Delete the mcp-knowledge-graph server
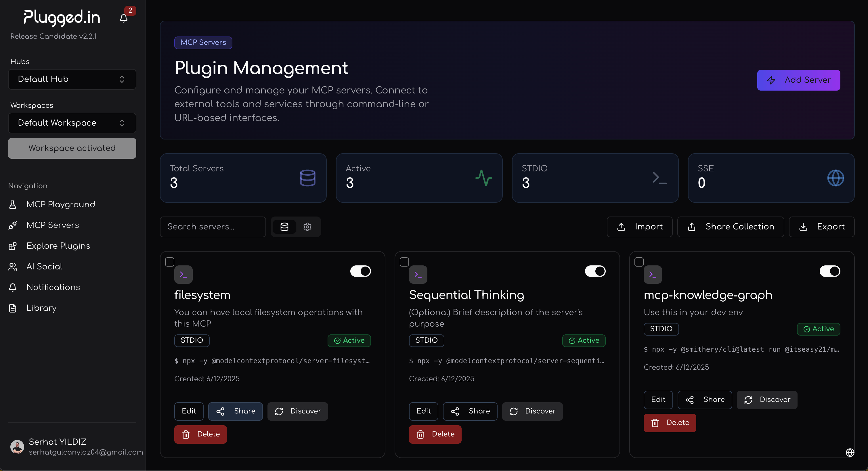The width and height of the screenshot is (868, 471). [670, 423]
